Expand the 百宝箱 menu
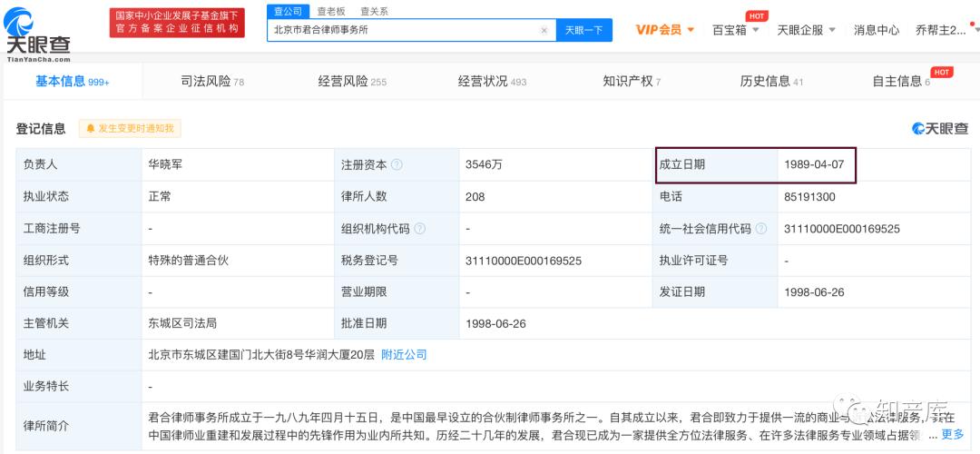 click(x=736, y=30)
